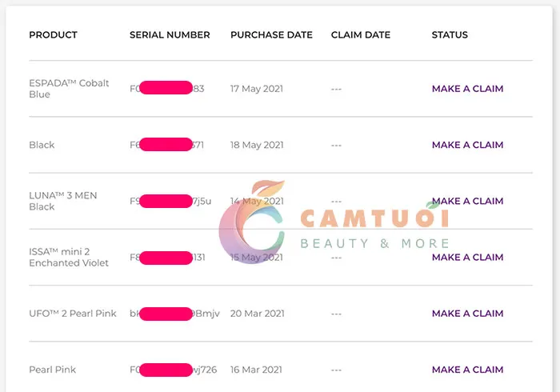This screenshot has width=560, height=392.
Task: Click the 16 Mar 2021 purchase date
Action: pos(256,370)
